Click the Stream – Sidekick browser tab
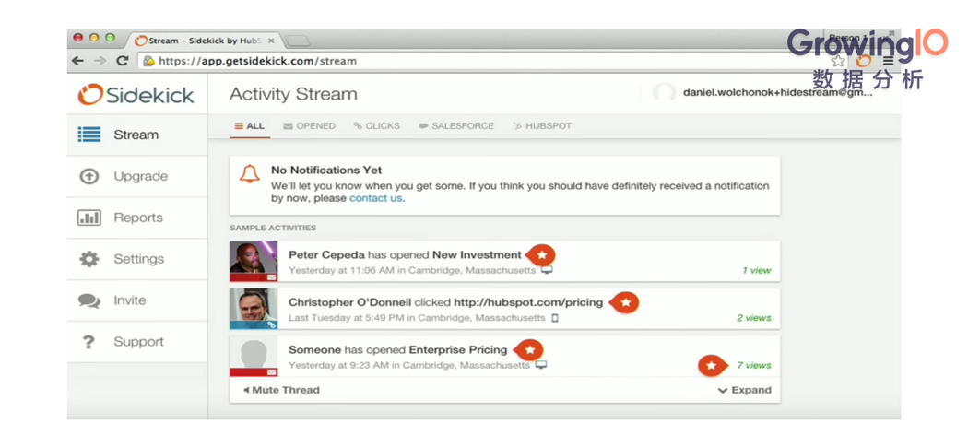 [203, 41]
